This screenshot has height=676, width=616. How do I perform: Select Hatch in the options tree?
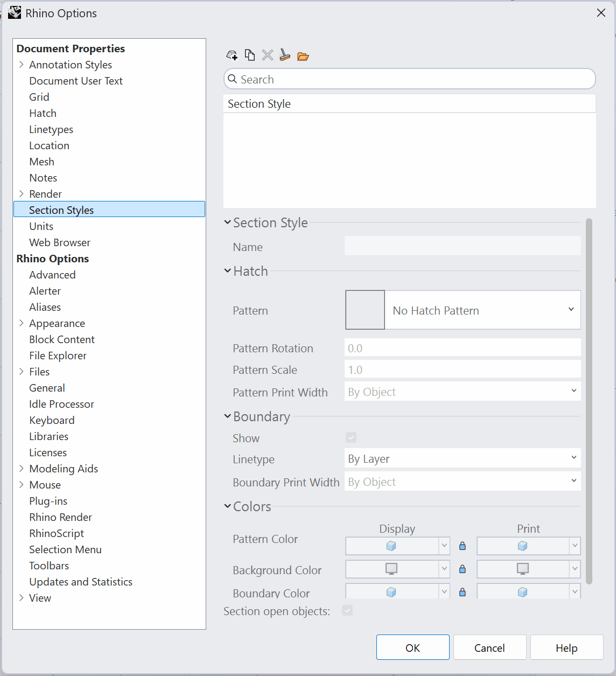point(43,113)
